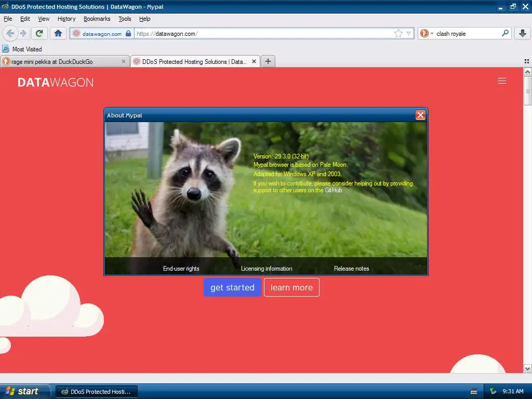Open the hamburger menu on the DataWagon page
The height and width of the screenshot is (399, 532).
click(502, 81)
